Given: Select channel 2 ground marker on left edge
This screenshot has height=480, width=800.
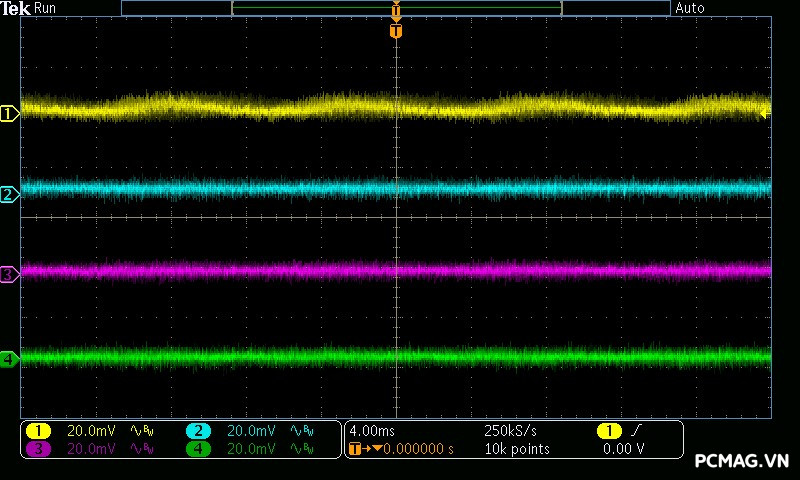Looking at the screenshot, I should click(x=9, y=194).
